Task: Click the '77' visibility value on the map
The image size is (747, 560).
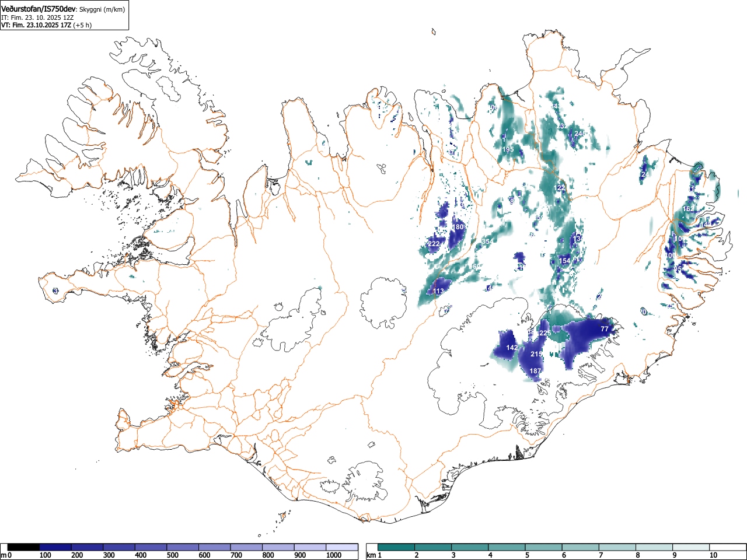Action: coord(605,329)
